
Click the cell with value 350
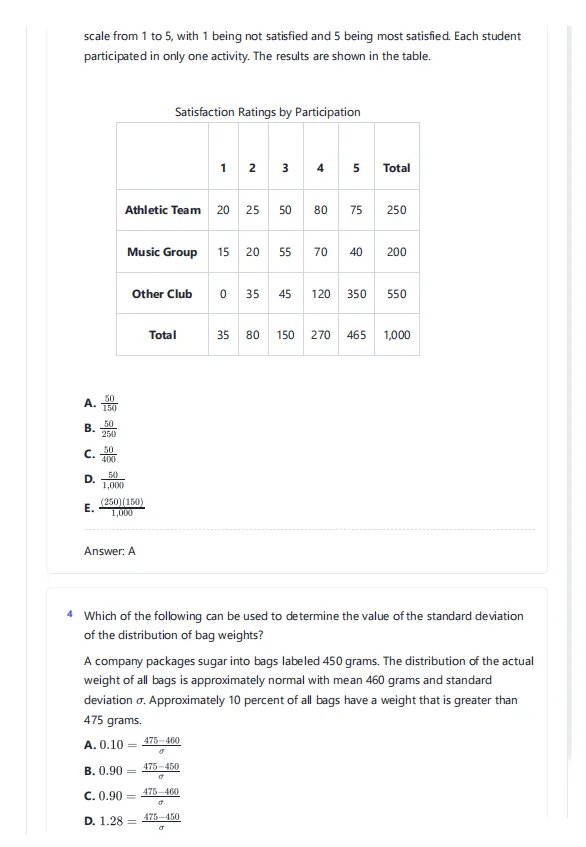pyautogui.click(x=356, y=294)
